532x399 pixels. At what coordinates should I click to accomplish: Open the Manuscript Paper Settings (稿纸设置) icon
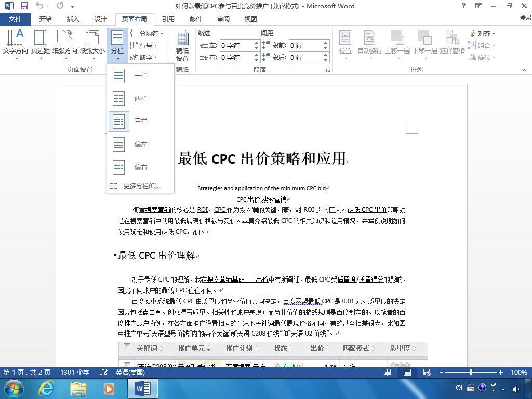tap(182, 46)
